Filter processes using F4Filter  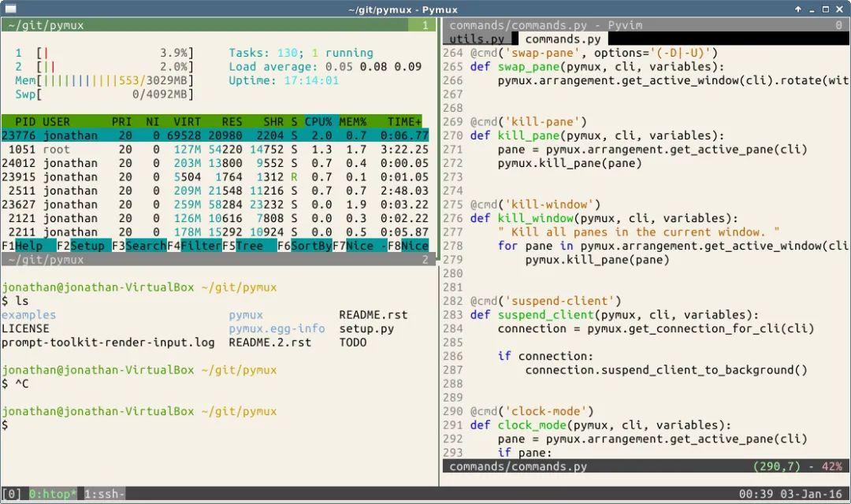point(194,246)
